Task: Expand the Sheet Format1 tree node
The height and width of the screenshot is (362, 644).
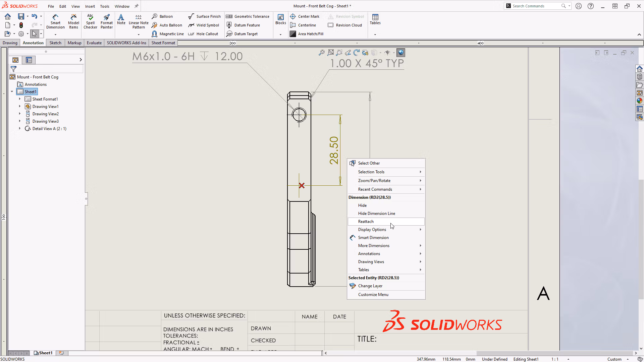Action: 20,99
